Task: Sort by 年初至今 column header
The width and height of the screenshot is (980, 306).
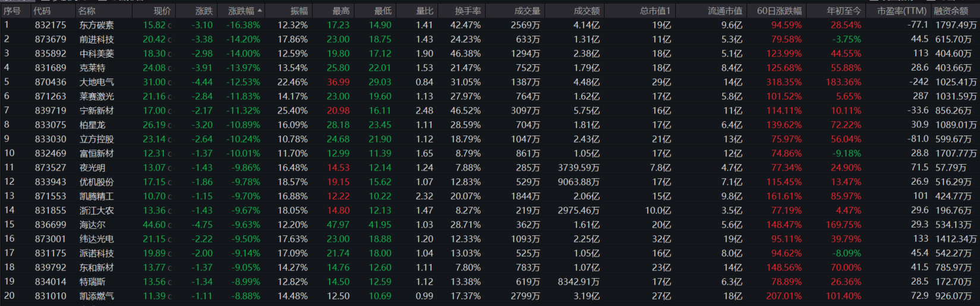Action: click(x=844, y=11)
